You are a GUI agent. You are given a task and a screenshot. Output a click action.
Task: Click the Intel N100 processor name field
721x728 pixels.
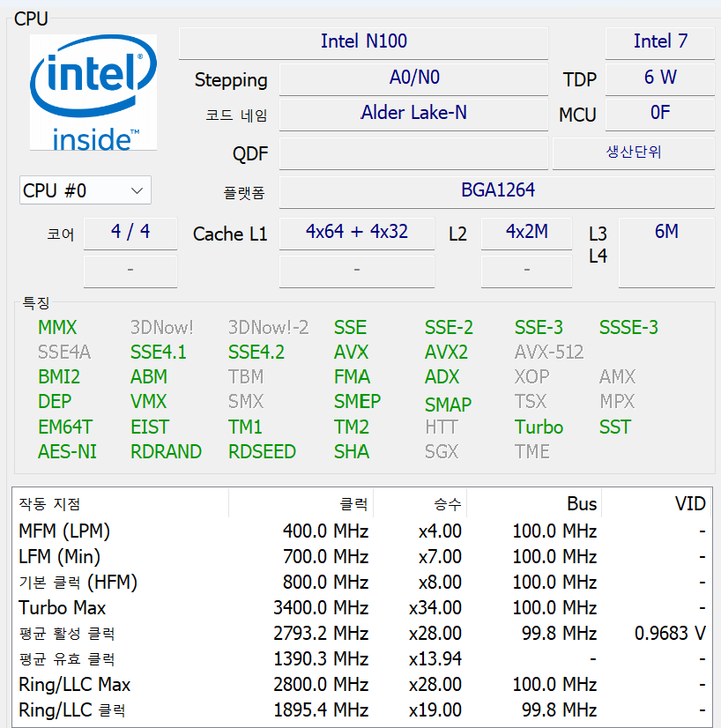[363, 41]
